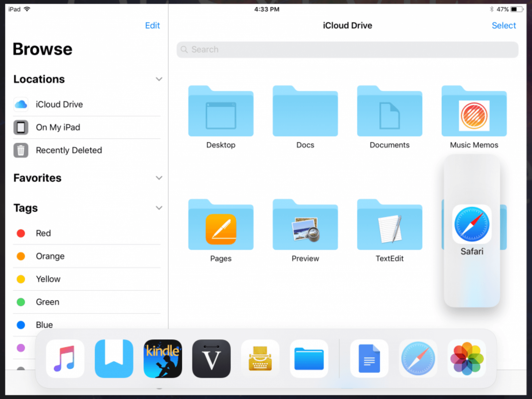The image size is (532, 399).
Task: Filter by the Yellow tag
Action: click(87, 279)
